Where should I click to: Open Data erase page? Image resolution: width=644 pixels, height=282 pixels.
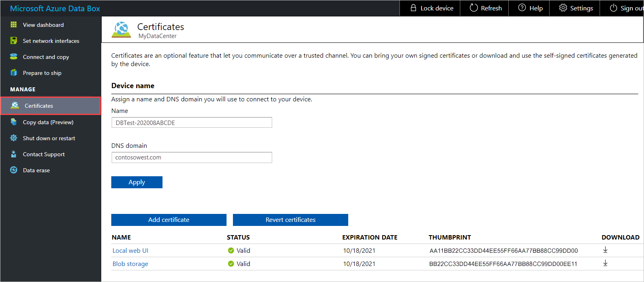[x=36, y=170]
